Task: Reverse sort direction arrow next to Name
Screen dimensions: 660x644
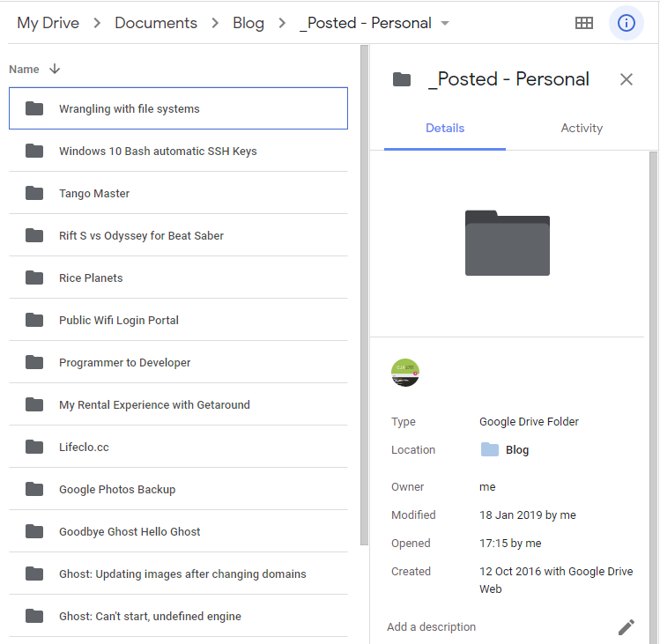Action: point(55,69)
